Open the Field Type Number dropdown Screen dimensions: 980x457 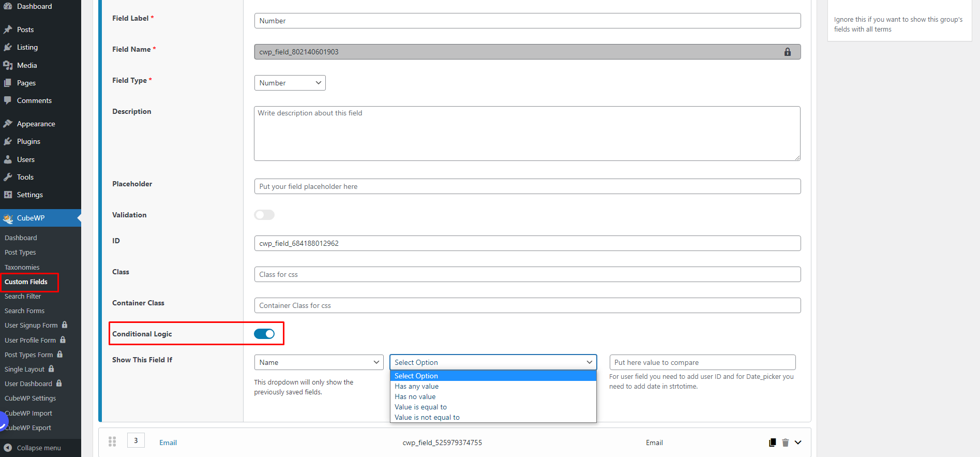[290, 83]
